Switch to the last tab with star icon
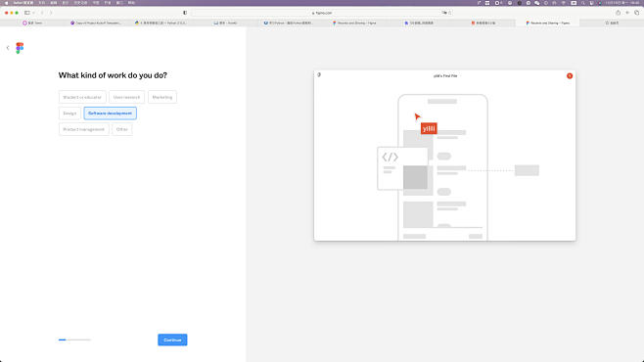The width and height of the screenshot is (644, 362). click(612, 23)
